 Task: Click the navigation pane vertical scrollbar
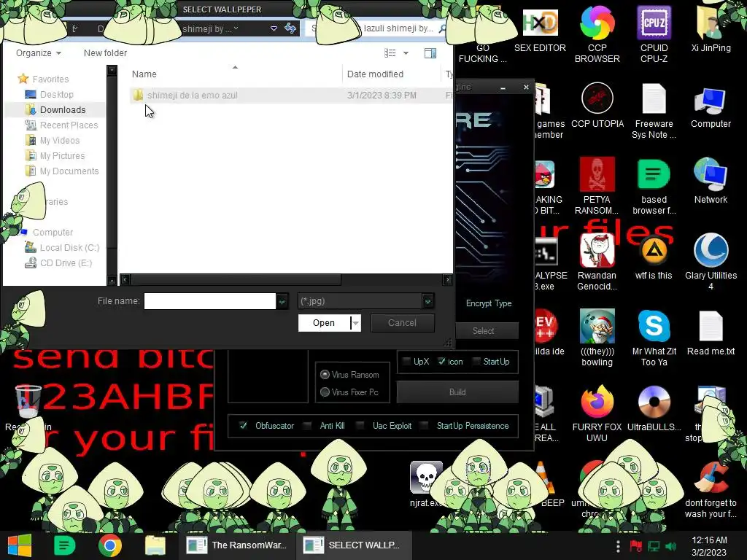[112, 162]
